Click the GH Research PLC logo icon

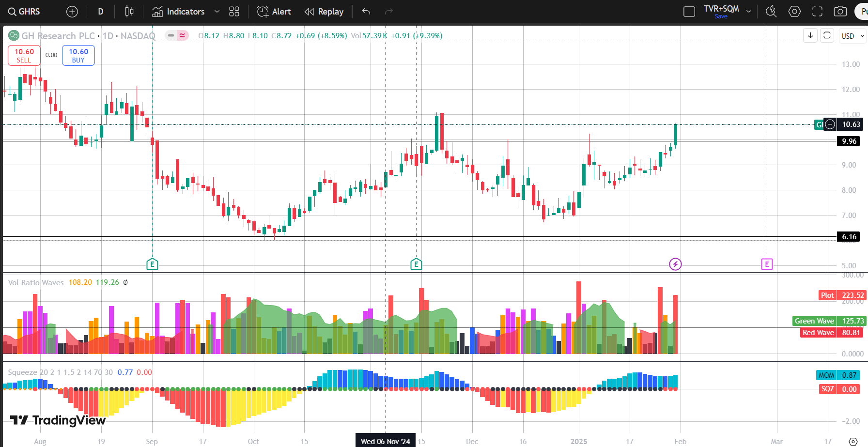pyautogui.click(x=14, y=35)
